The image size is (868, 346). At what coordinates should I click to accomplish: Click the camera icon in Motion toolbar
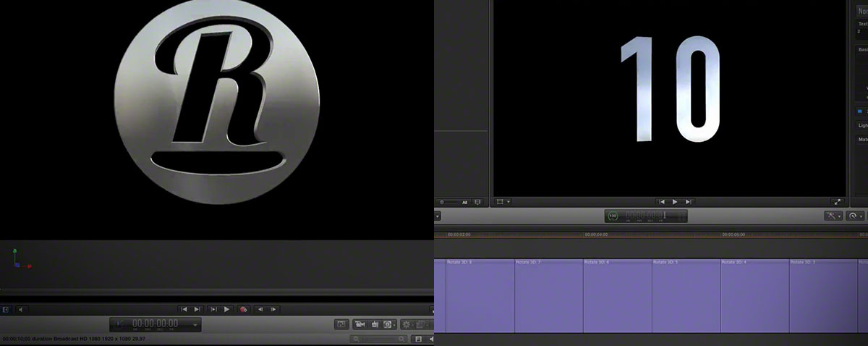359,324
